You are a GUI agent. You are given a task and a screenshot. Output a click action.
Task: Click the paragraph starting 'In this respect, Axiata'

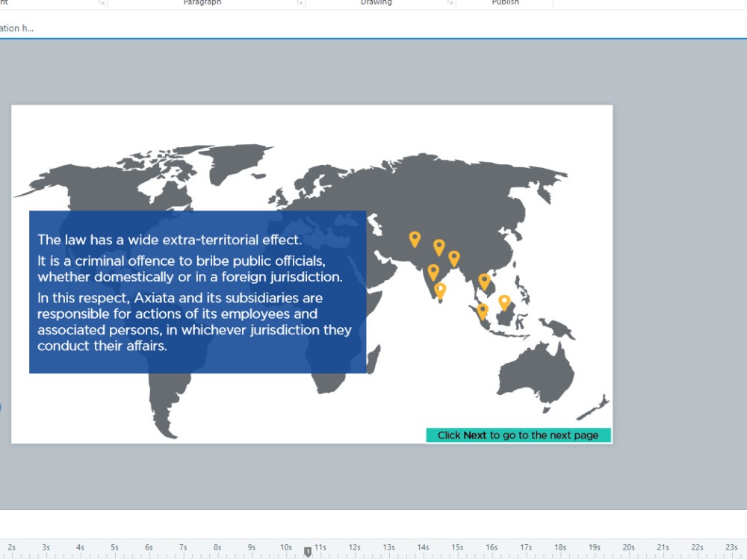[x=194, y=322]
